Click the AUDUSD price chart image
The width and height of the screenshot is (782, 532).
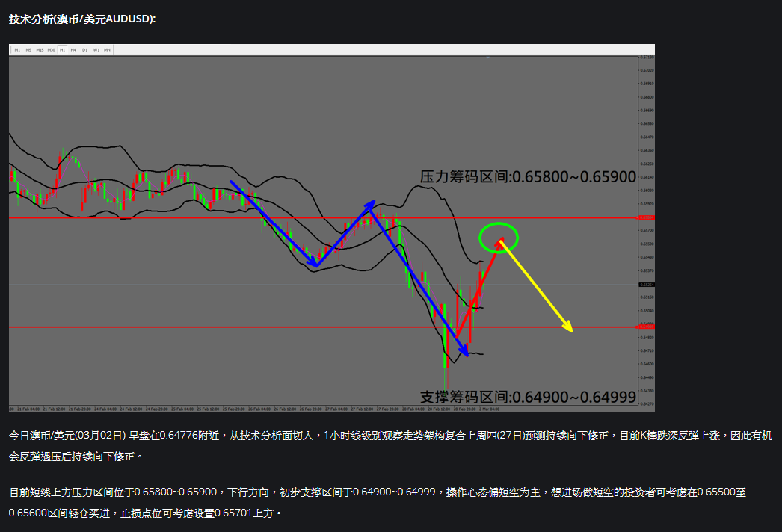pos(332,228)
